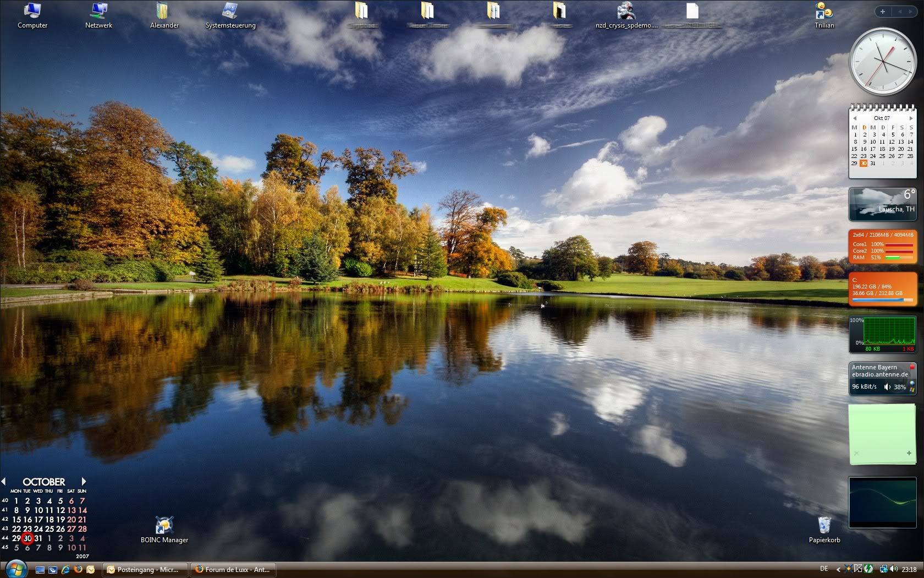
Task: Switch to Forum de Luxx taskbar window
Action: coord(233,570)
